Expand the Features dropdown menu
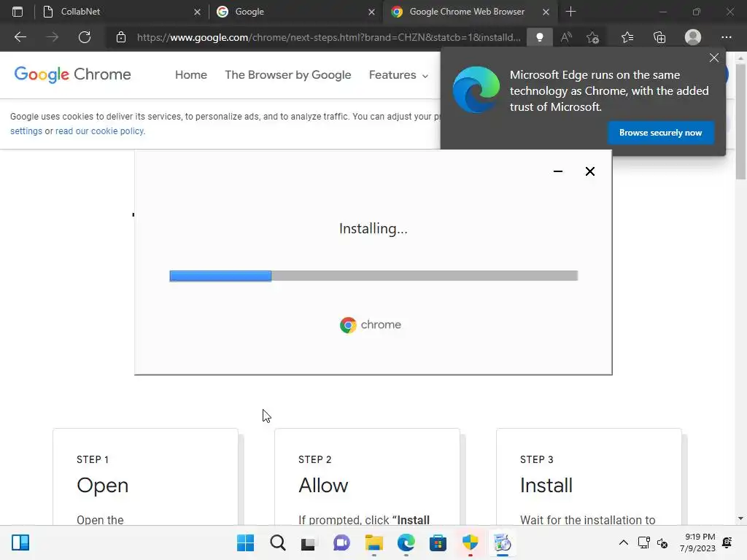The height and width of the screenshot is (560, 747). [398, 75]
